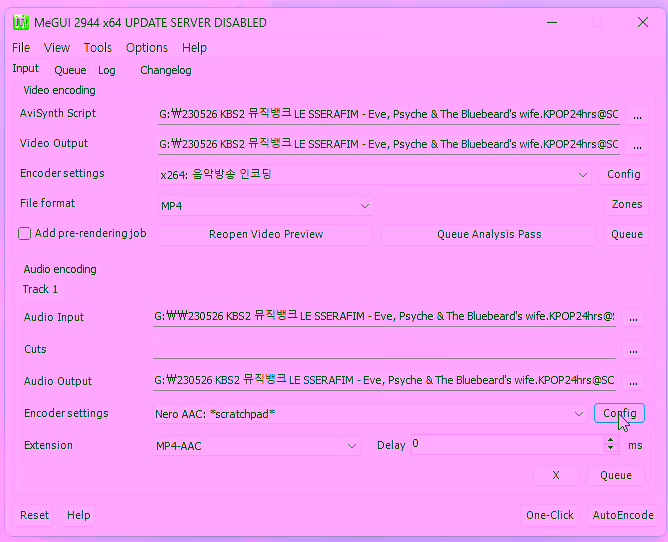The image size is (668, 542).
Task: Switch to the Changelog tab
Action: [x=166, y=70]
